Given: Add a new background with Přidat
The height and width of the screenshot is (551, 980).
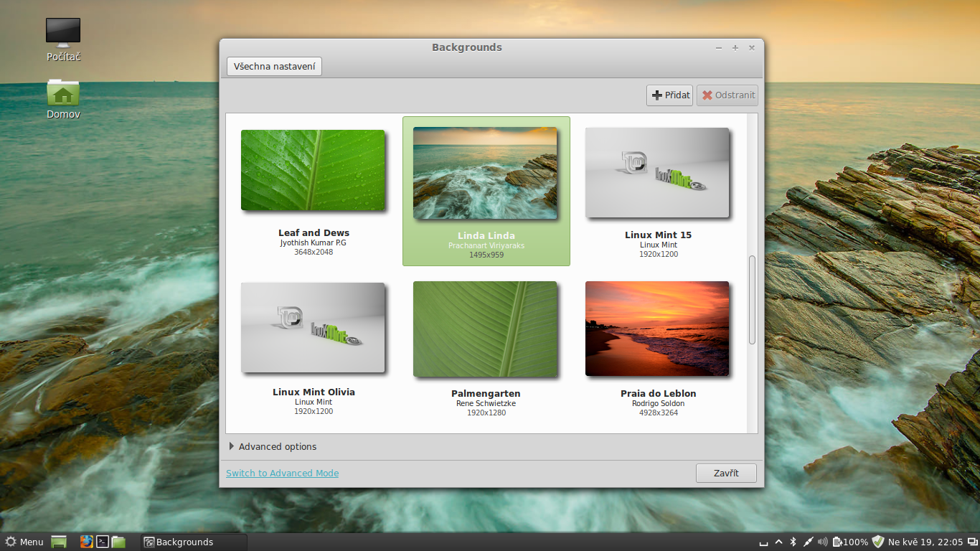Looking at the screenshot, I should (x=669, y=95).
